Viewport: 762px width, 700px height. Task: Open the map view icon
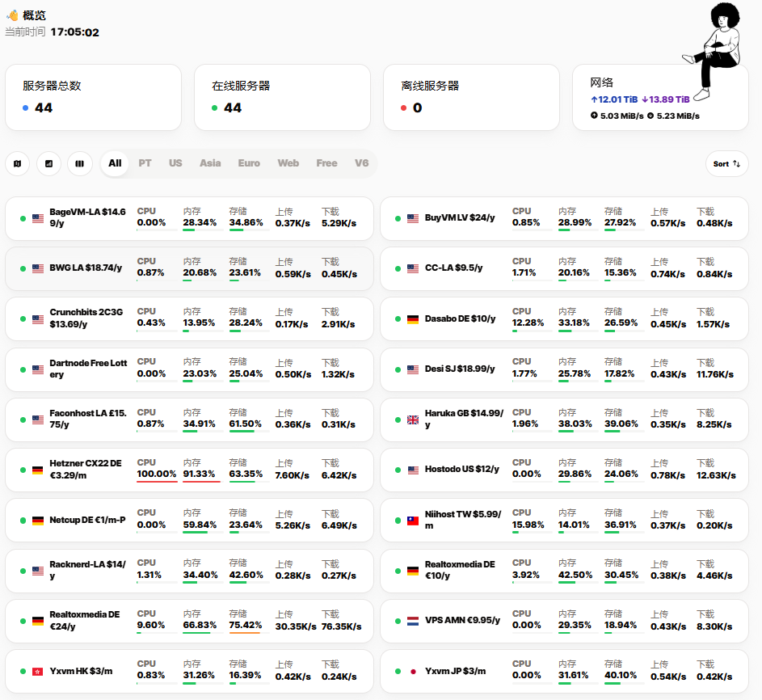coord(17,163)
